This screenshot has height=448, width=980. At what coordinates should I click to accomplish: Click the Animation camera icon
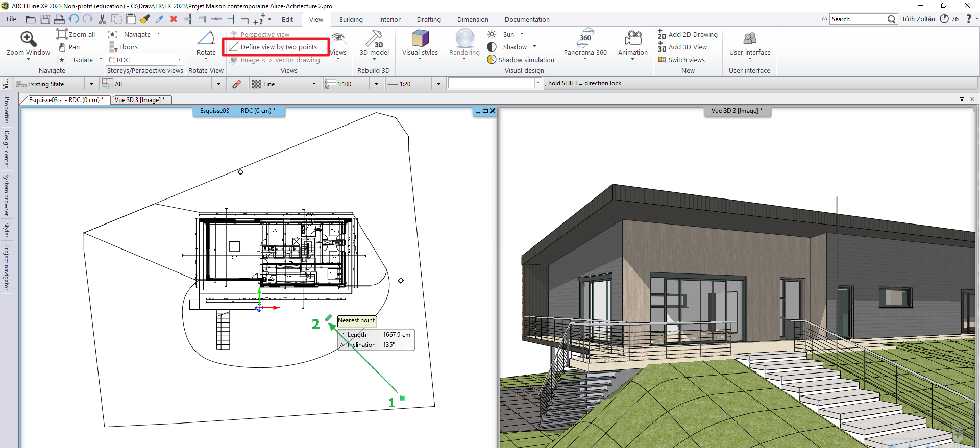coord(633,39)
